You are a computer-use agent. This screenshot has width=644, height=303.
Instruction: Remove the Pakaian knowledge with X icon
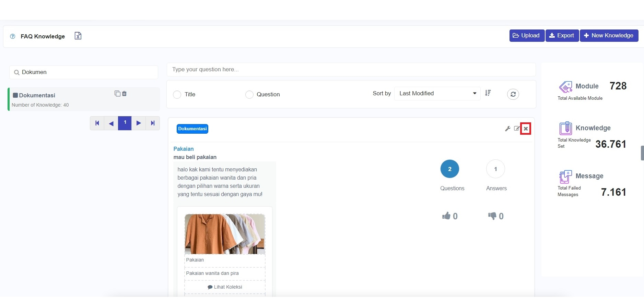tap(526, 129)
